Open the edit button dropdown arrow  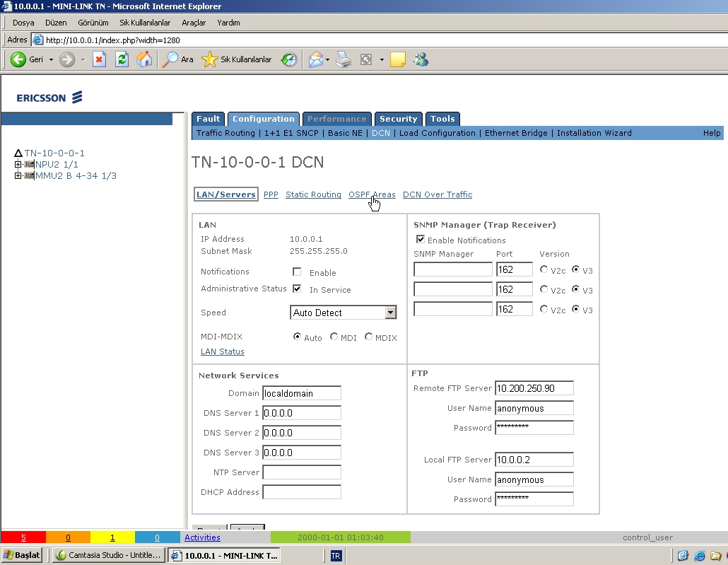click(x=382, y=59)
